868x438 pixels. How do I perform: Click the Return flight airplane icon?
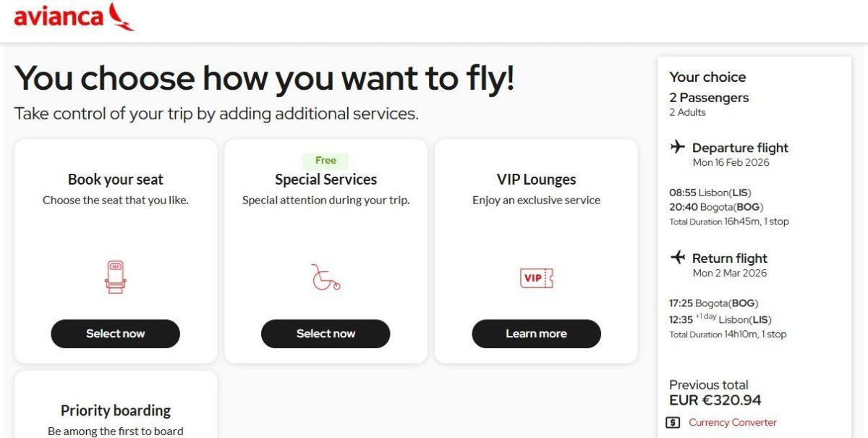677,258
